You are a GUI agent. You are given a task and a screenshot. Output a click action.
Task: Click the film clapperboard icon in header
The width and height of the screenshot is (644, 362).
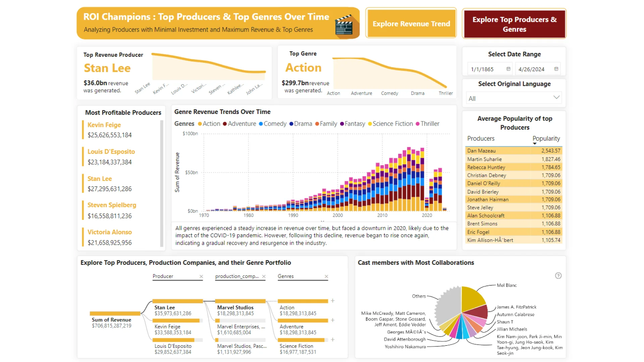coord(344,25)
